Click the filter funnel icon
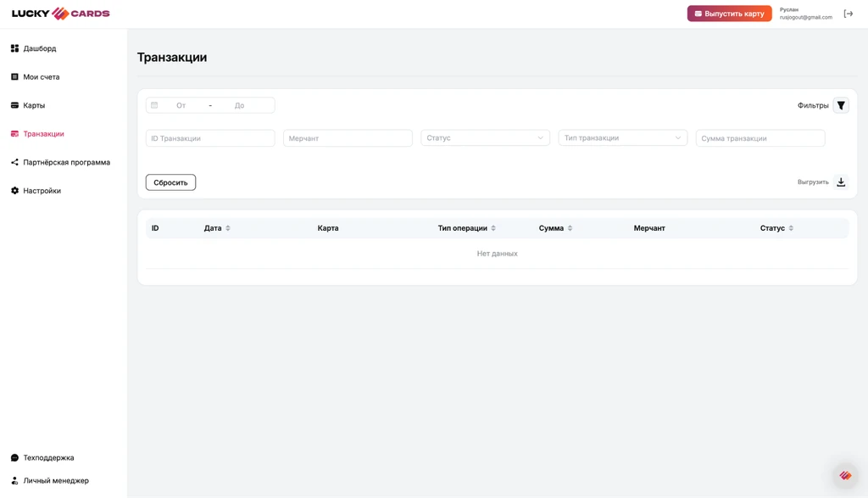 [x=841, y=105]
